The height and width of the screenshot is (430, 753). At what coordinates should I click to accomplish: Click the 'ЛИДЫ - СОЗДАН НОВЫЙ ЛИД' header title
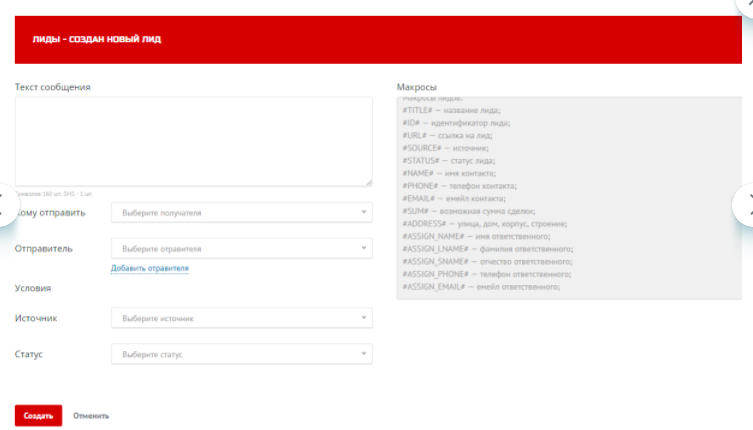97,39
